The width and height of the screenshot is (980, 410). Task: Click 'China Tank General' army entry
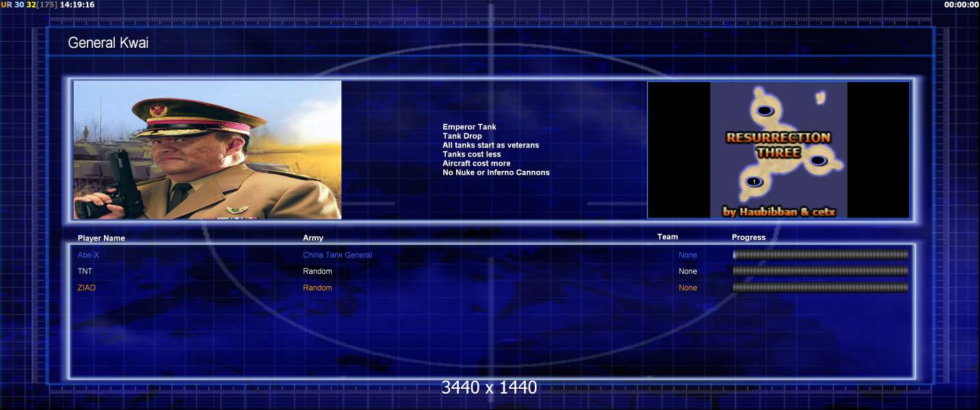[338, 255]
